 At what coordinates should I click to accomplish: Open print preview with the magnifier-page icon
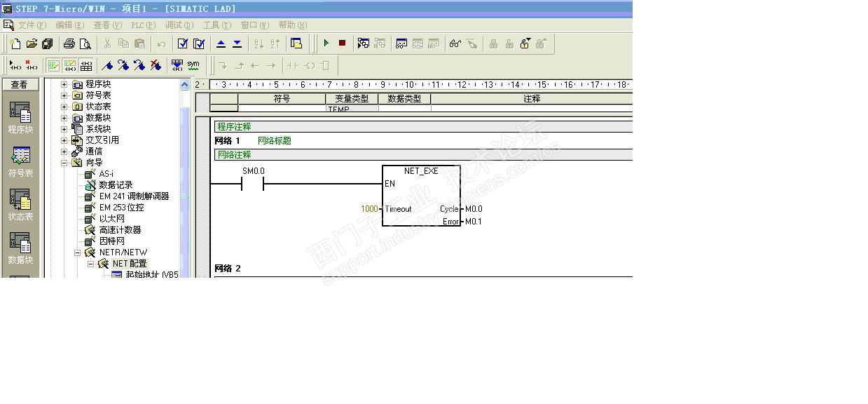click(x=85, y=43)
